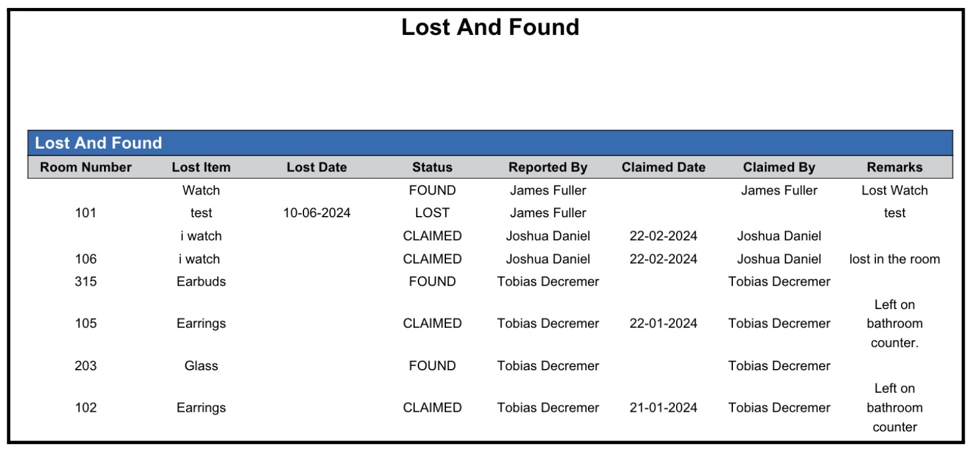Click the large Lost And Found page title
The image size is (980, 454).
[x=490, y=28]
